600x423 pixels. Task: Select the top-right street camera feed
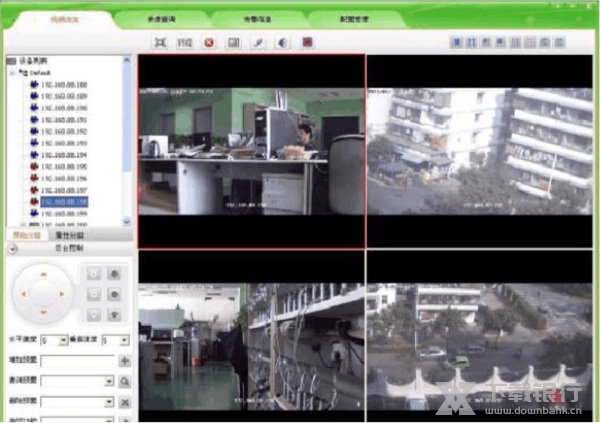(479, 148)
